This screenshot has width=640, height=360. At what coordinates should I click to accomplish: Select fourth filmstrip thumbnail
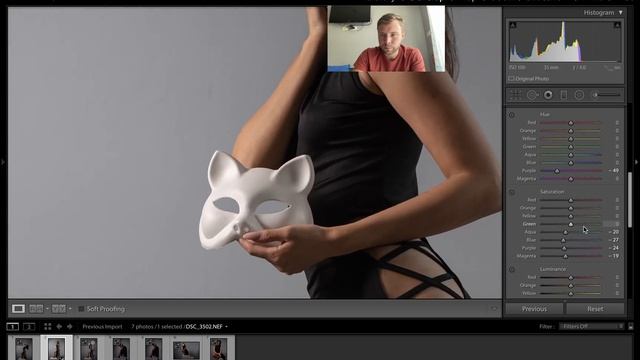coord(121,349)
